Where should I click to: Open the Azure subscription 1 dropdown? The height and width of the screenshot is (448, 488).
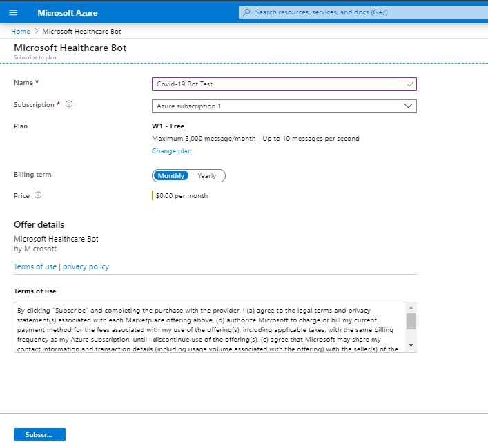point(276,106)
